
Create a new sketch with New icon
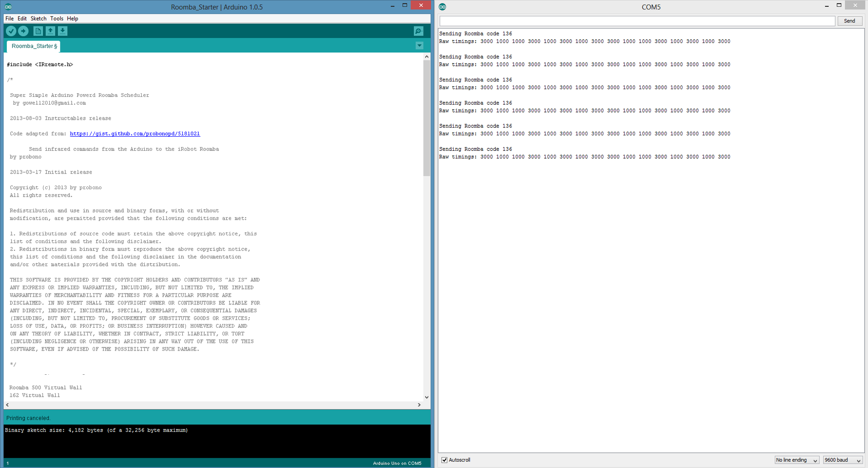[38, 31]
